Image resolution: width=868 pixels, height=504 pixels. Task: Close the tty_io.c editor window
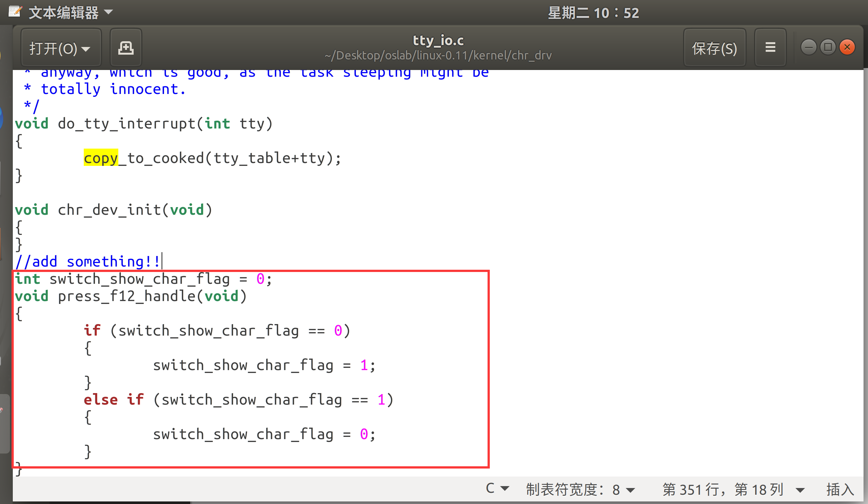847,47
